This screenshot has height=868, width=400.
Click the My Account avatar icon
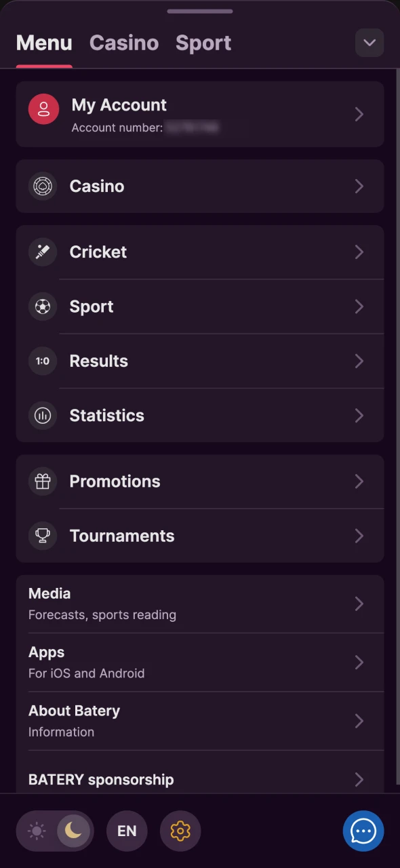[x=43, y=108]
